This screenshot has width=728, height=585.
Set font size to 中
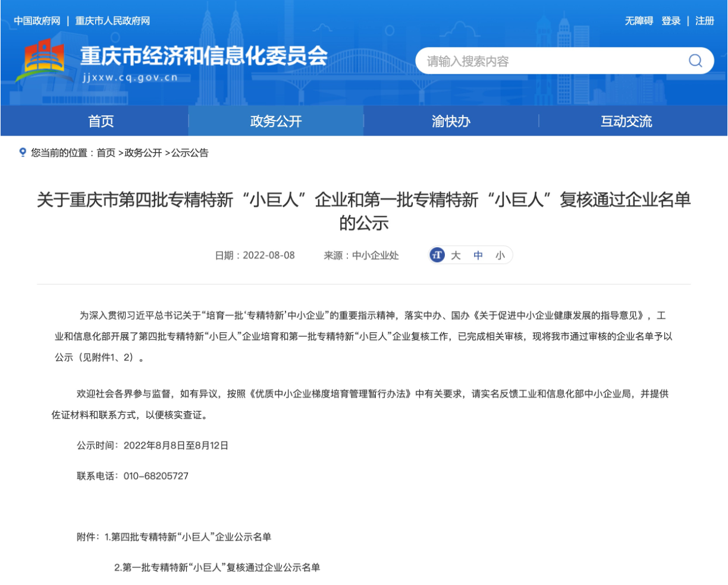(478, 256)
